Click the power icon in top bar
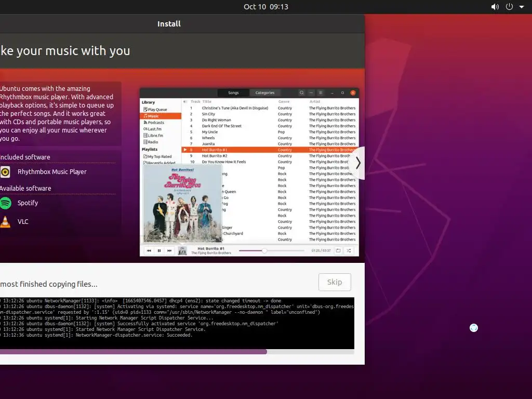Image resolution: width=532 pixels, height=399 pixels. point(509,7)
